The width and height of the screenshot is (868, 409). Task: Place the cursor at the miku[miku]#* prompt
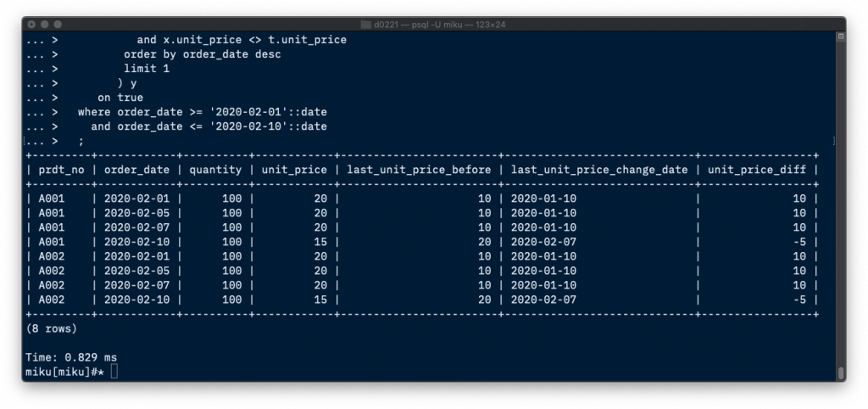[114, 372]
